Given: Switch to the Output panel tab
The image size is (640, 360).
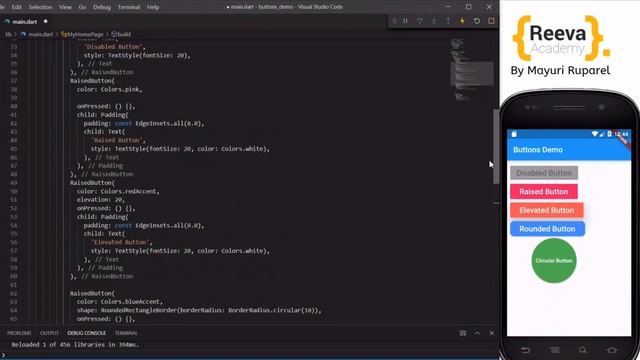Looking at the screenshot, I should (x=49, y=333).
